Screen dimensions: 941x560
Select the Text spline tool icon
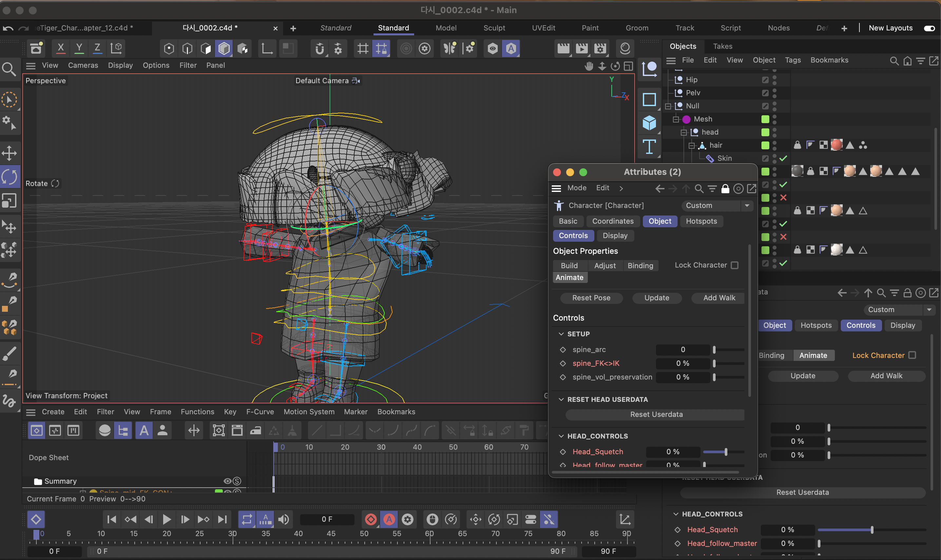pos(649,147)
